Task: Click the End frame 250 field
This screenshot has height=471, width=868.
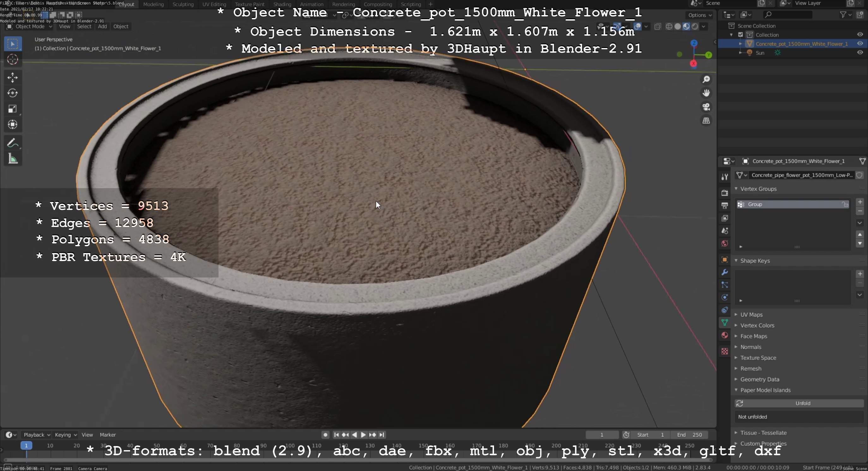Action: tap(689, 435)
